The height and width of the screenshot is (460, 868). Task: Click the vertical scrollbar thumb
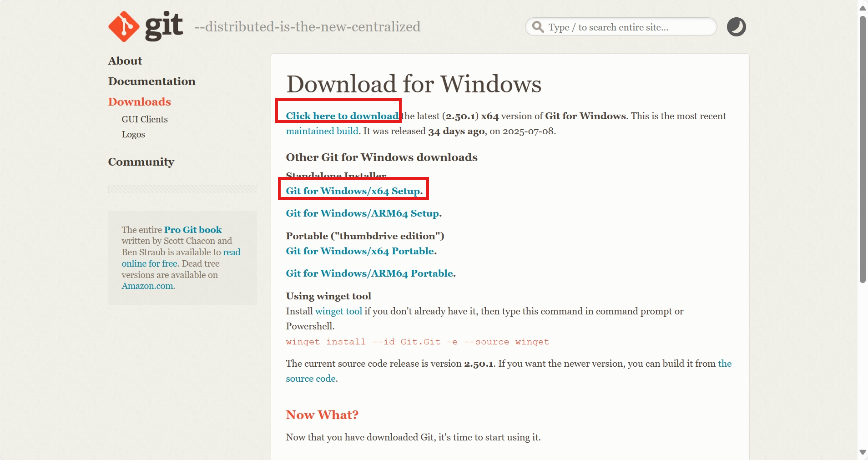[863, 150]
